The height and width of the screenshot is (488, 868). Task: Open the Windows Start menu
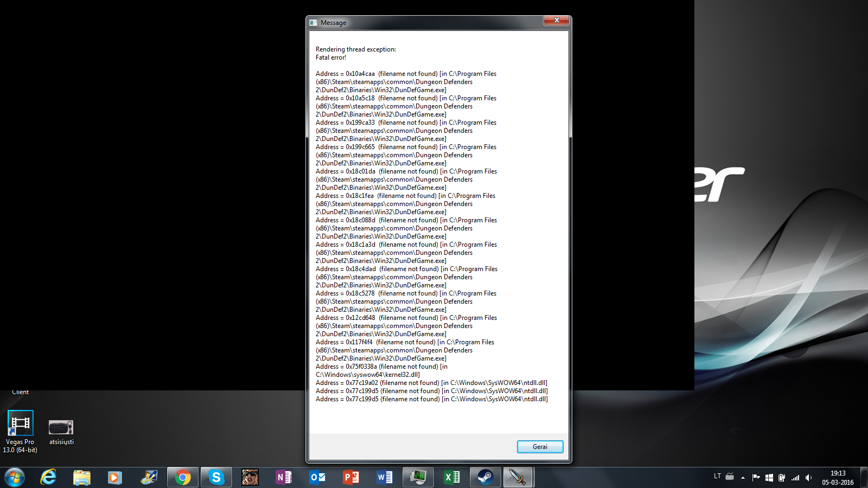pos(15,478)
